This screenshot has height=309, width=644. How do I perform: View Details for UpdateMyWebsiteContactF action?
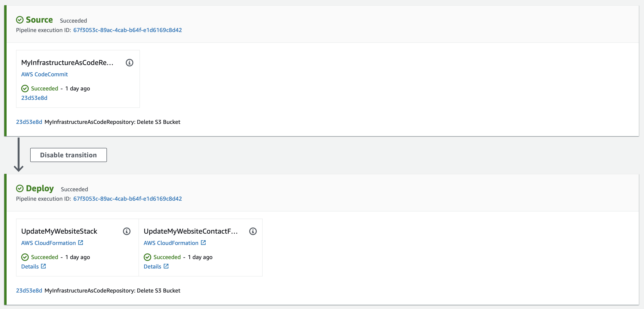pos(152,267)
